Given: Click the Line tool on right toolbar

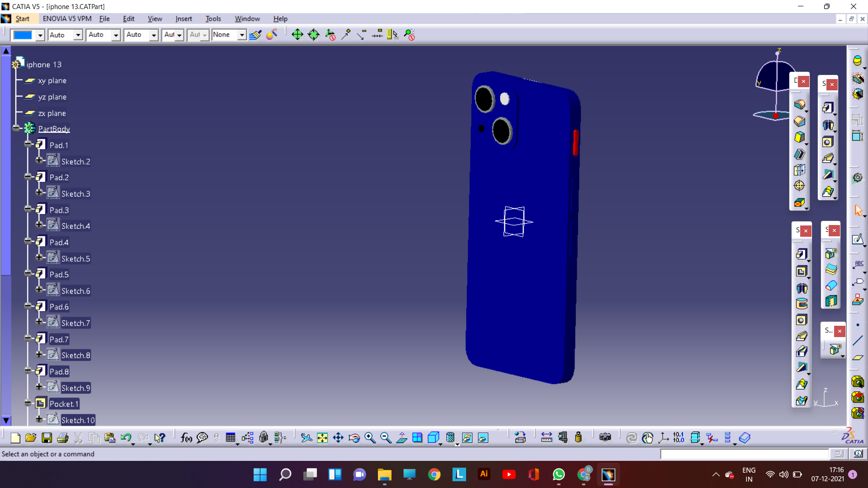Looking at the screenshot, I should 858,341.
